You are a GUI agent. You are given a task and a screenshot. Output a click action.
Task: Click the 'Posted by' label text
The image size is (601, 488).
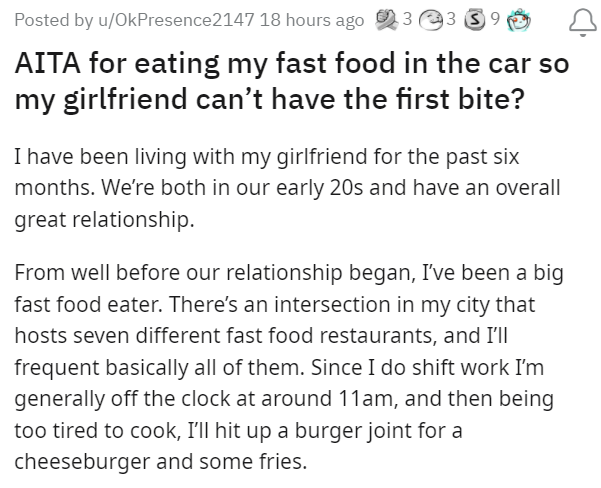(38, 19)
